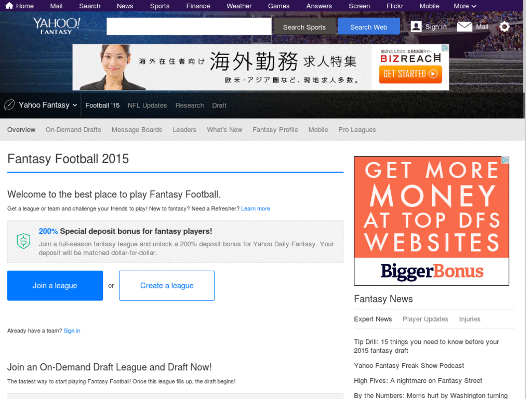Click play arrow icon on Get Started button

433,74
